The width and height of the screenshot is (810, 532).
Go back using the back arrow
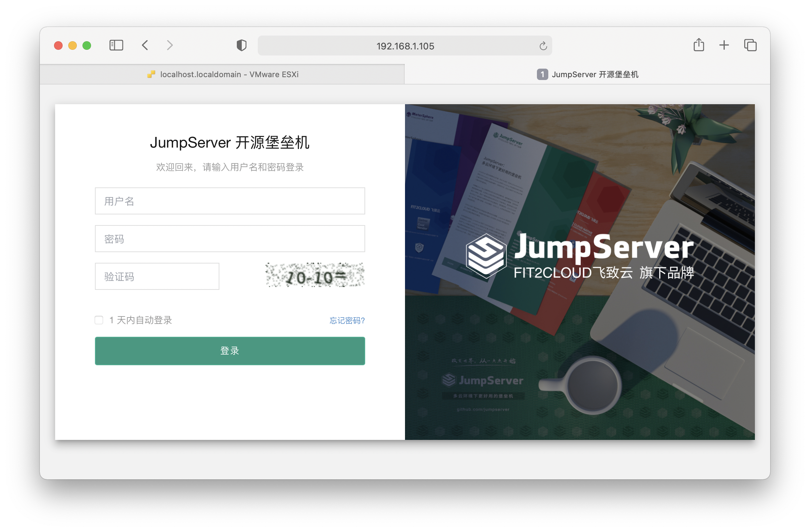(x=145, y=46)
